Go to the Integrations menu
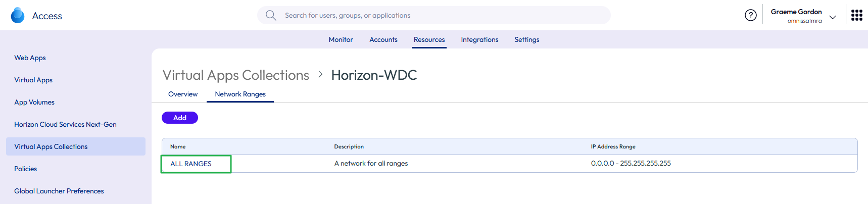The image size is (868, 204). [x=479, y=40]
